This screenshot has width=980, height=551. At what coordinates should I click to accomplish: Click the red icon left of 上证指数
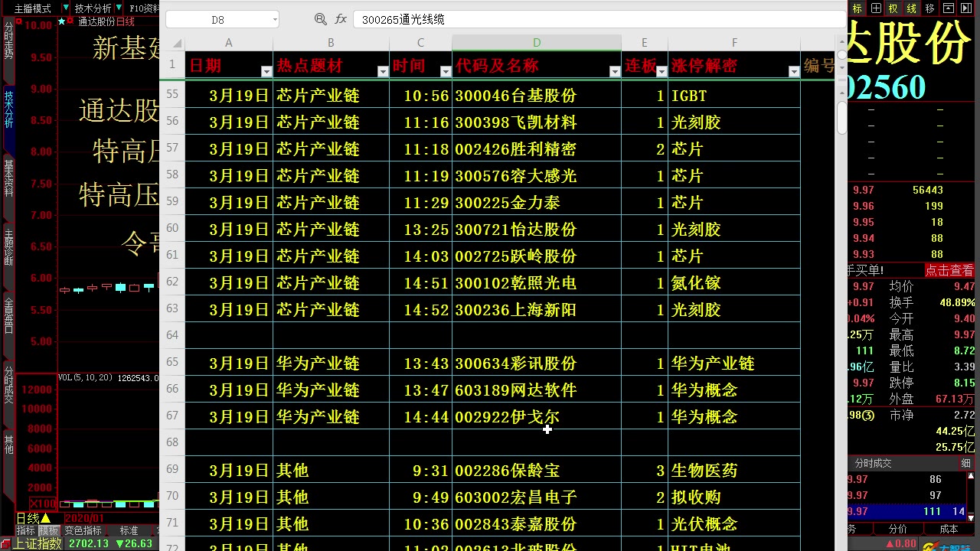[x=7, y=543]
